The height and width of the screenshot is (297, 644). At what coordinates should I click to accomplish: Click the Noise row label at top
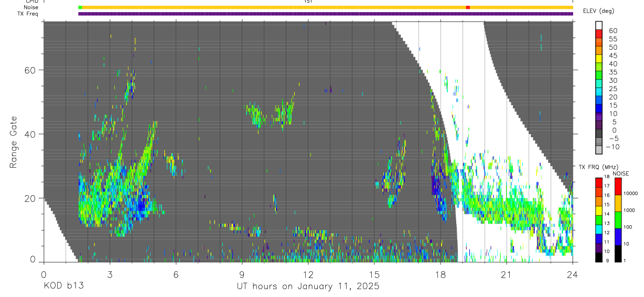(x=31, y=7)
